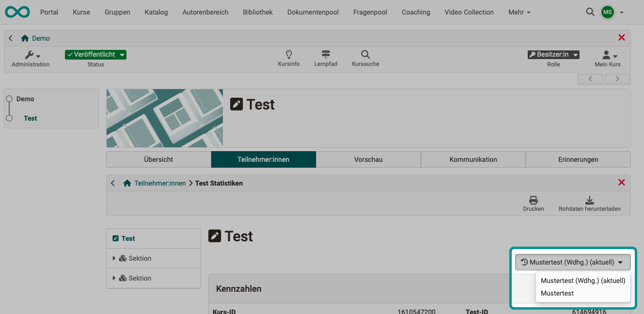Expand the second Sektion tree node
Viewport: 644px width, 314px height.
click(x=114, y=279)
